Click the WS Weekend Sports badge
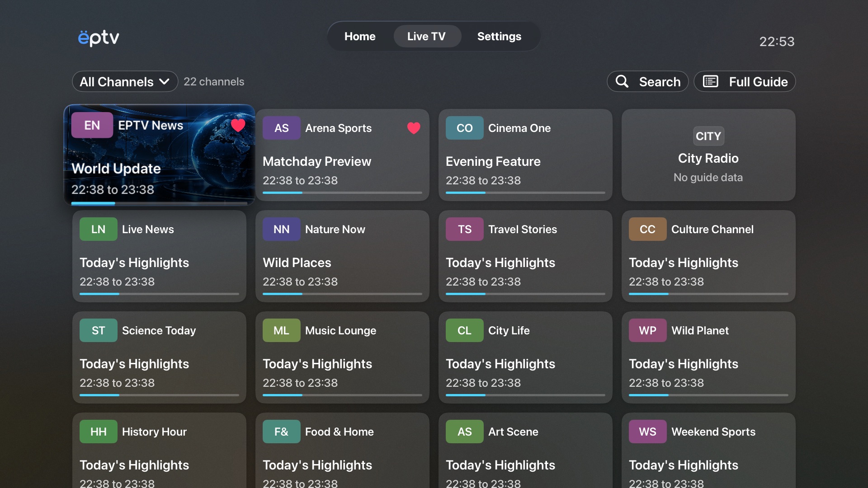This screenshot has width=868, height=488. [648, 432]
